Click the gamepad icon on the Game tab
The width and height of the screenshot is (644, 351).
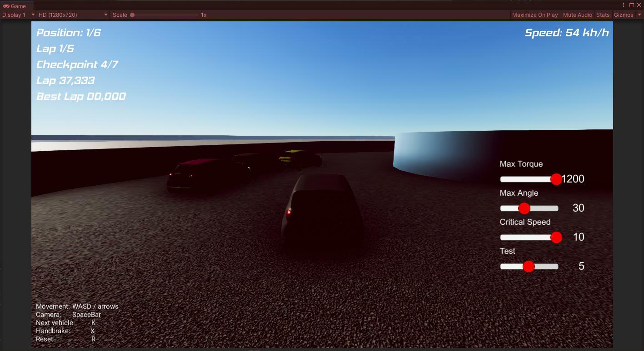(x=6, y=6)
